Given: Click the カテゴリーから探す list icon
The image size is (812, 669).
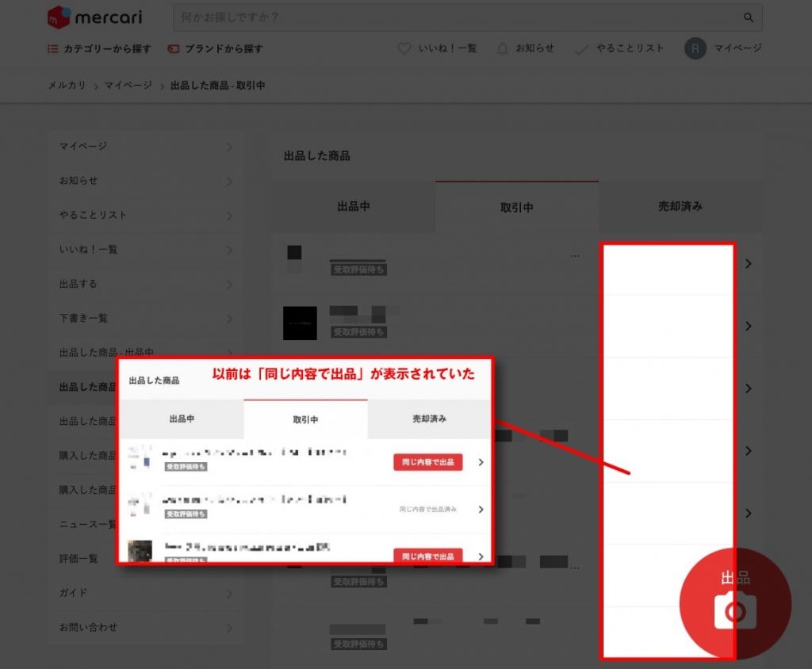Looking at the screenshot, I should (x=53, y=48).
